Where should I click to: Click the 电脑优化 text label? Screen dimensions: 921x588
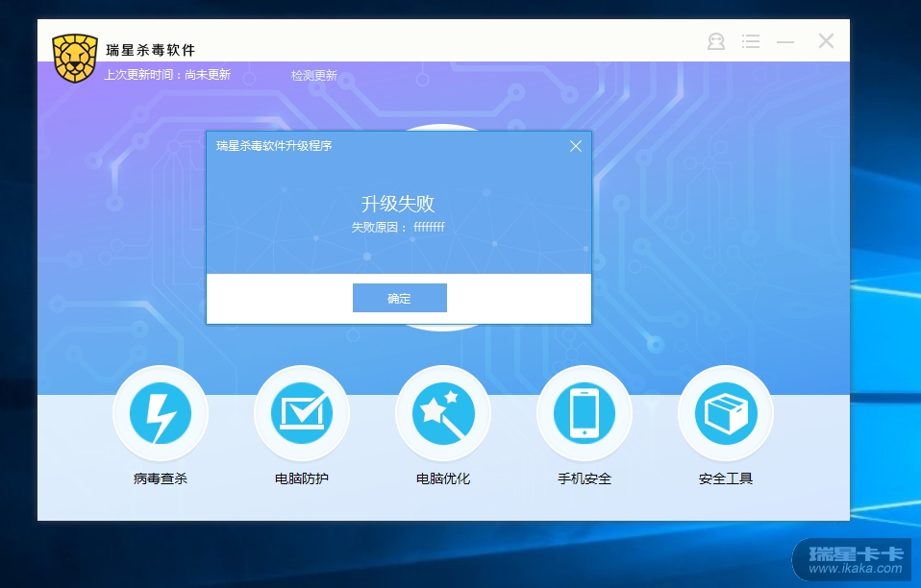click(443, 478)
